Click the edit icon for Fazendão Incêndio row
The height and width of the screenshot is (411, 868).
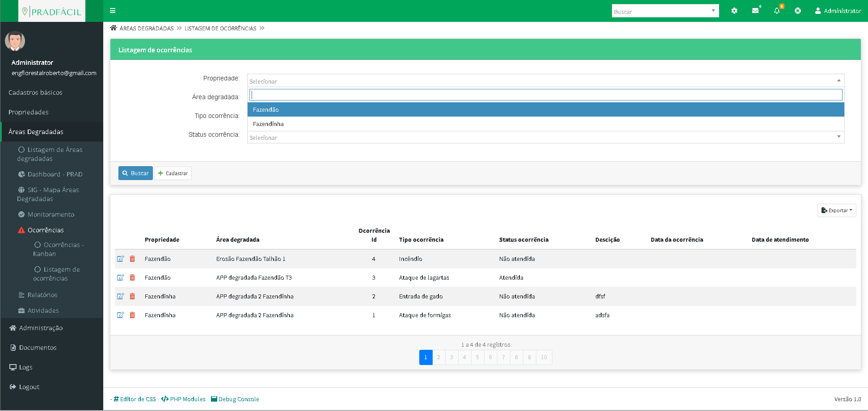120,259
